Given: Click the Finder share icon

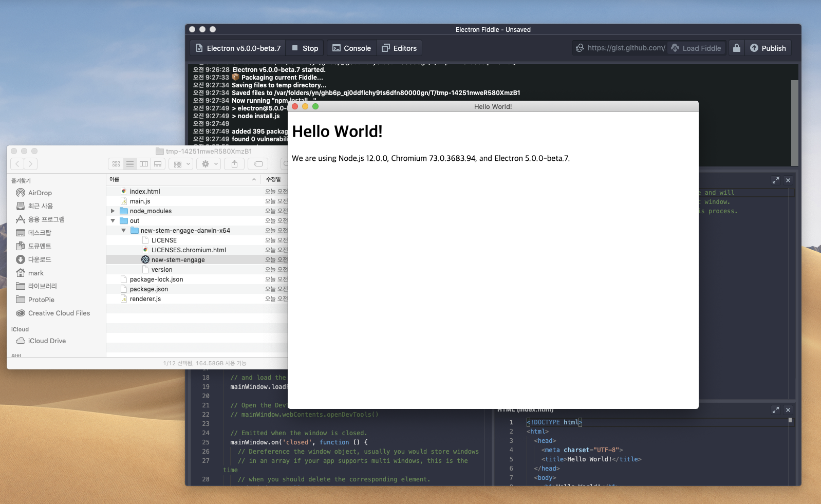Looking at the screenshot, I should click(234, 164).
